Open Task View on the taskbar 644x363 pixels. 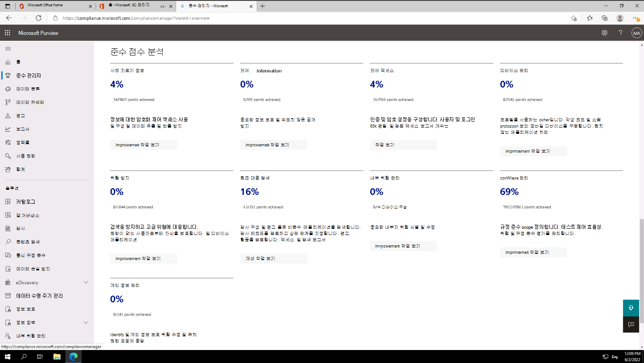pos(40,357)
